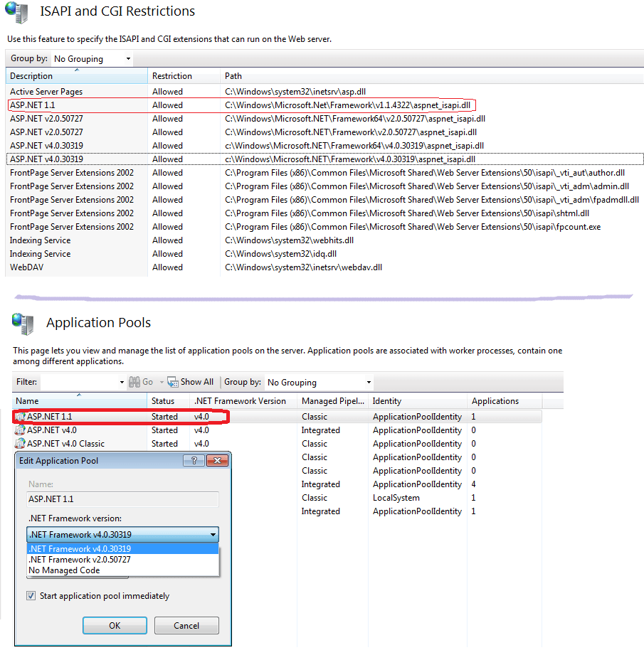644x655 pixels.
Task: Click OK in Edit Application Pool dialog
Action: (115, 625)
